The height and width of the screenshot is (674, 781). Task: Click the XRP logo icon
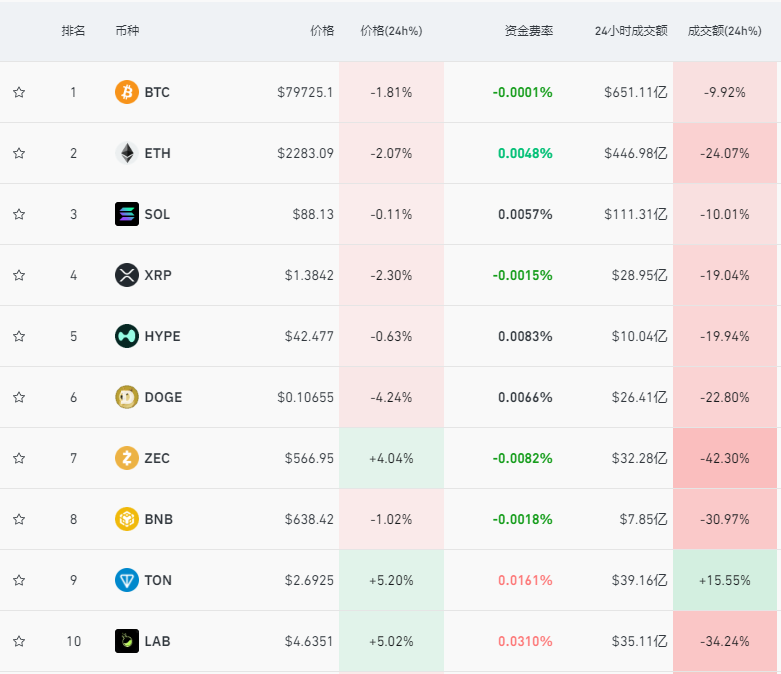pos(127,275)
